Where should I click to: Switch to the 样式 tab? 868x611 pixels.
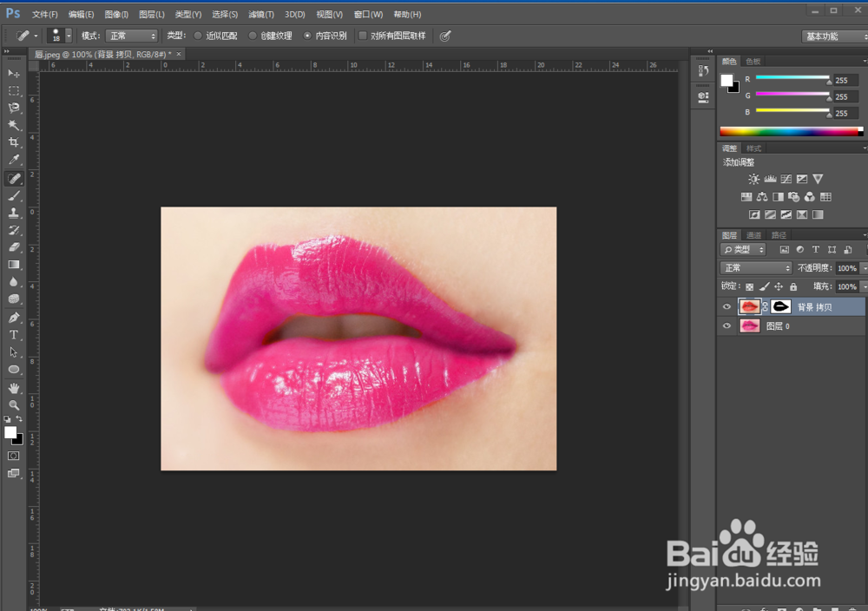point(753,148)
